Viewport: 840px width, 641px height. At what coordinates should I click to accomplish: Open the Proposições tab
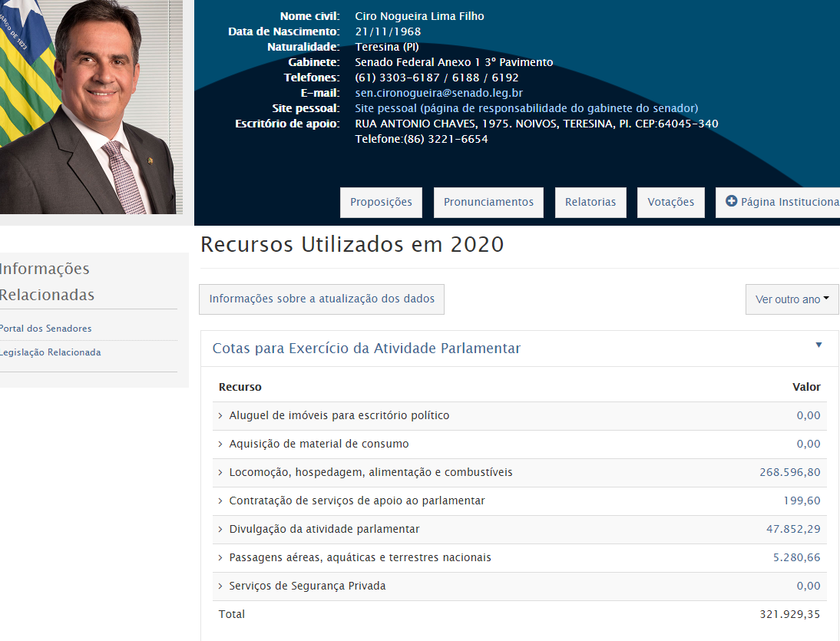[381, 203]
